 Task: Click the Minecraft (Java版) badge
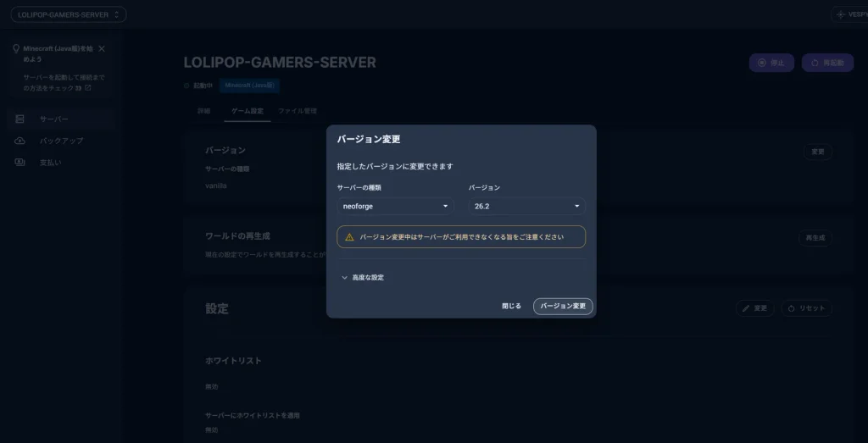point(250,86)
